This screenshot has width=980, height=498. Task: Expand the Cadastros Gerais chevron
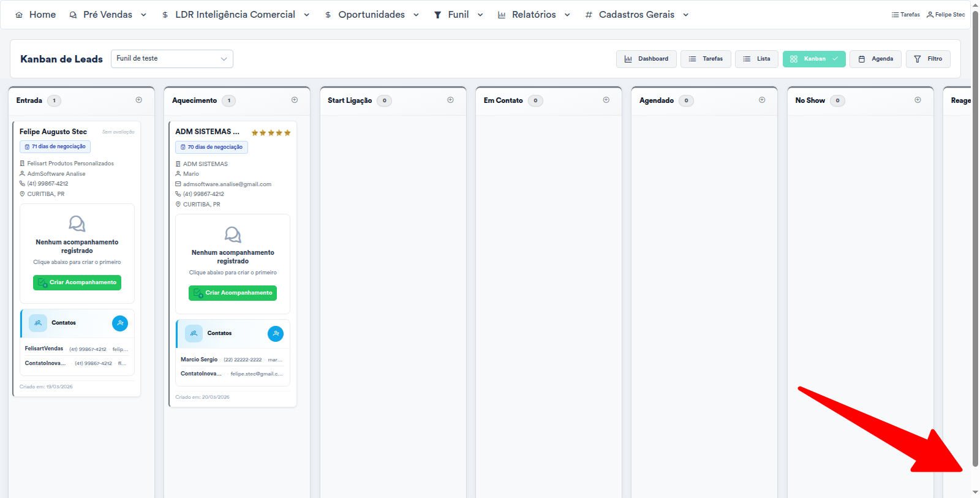[685, 15]
